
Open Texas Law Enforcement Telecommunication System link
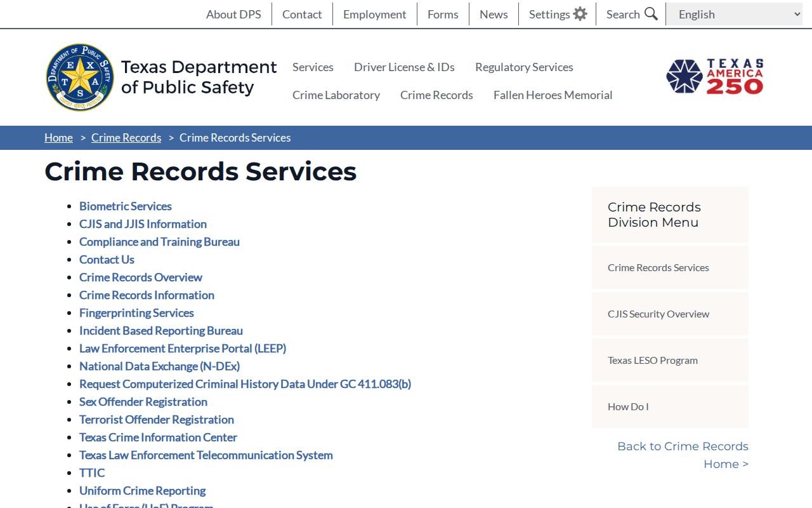click(x=206, y=455)
